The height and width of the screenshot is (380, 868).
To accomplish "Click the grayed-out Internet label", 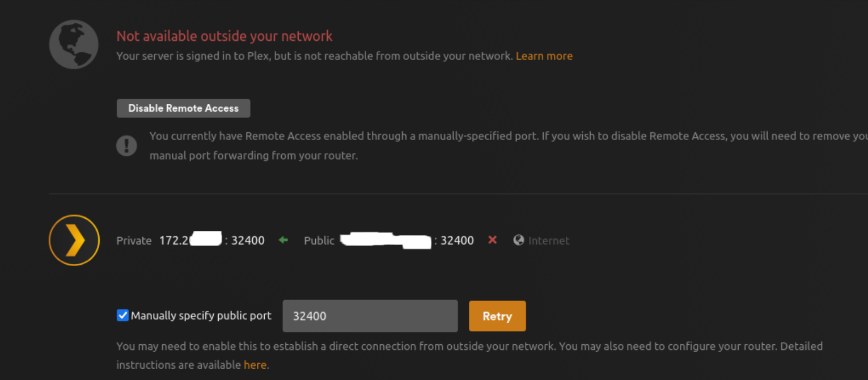I will [x=549, y=240].
